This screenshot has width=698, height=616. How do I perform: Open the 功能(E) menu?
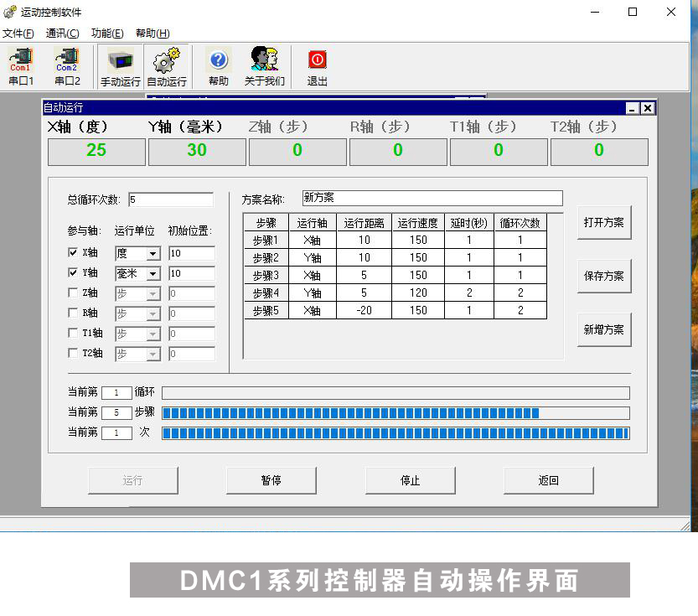pos(107,34)
